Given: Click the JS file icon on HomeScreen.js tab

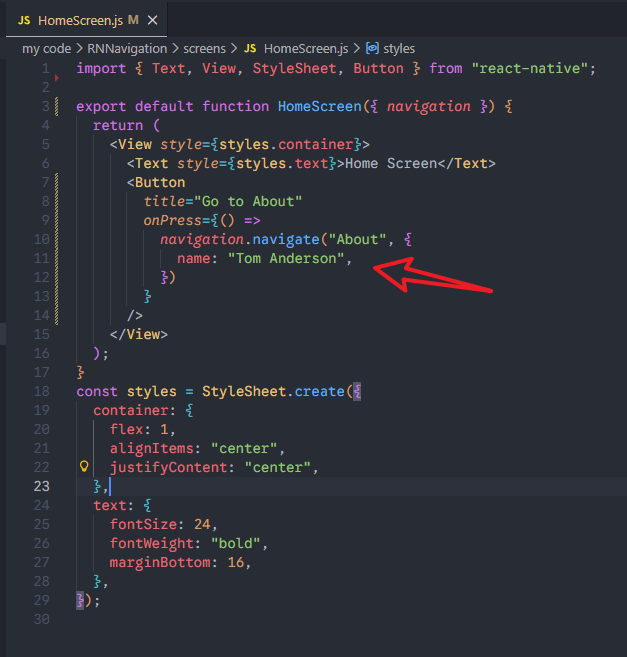Looking at the screenshot, I should (x=24, y=20).
